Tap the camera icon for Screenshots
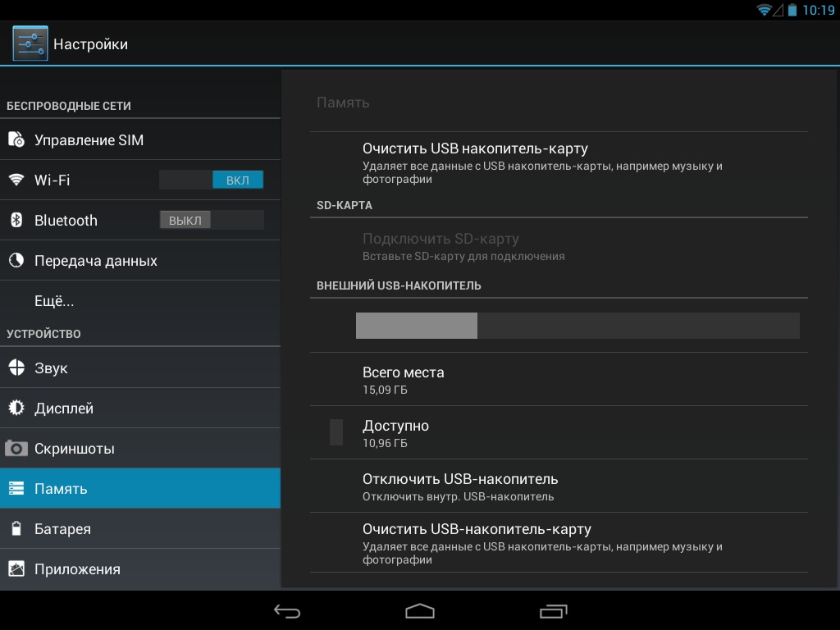The height and width of the screenshot is (630, 840). [16, 448]
